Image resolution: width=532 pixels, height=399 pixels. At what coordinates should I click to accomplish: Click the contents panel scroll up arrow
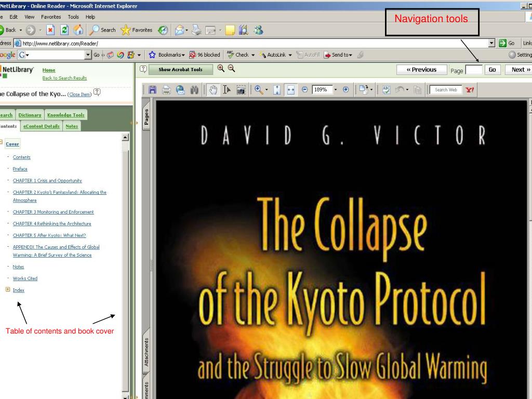[x=125, y=137]
